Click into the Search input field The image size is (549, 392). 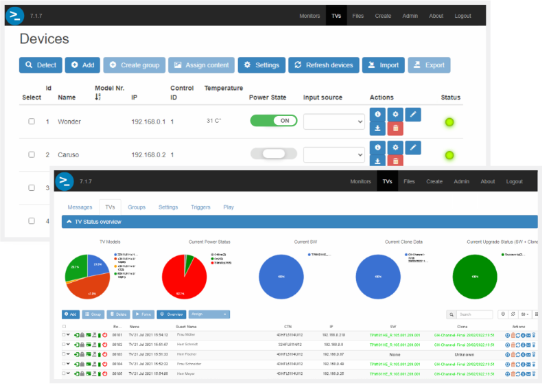coord(475,314)
